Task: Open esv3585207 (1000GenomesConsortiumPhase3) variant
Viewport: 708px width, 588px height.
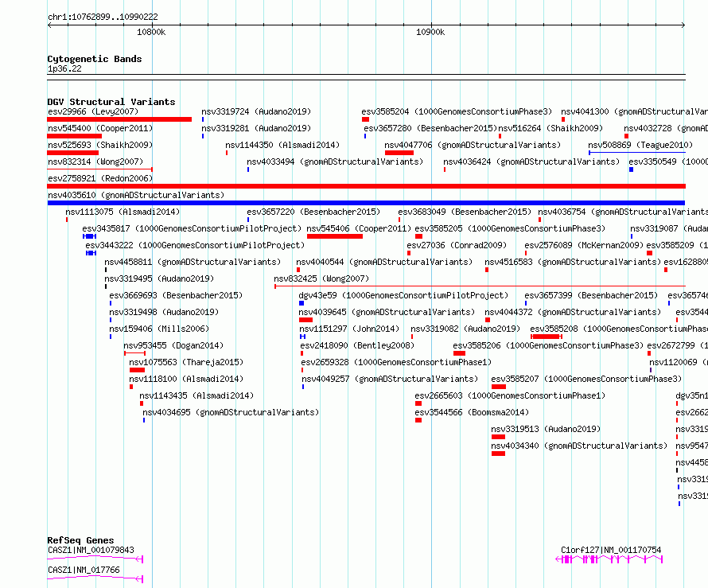Action: point(586,379)
